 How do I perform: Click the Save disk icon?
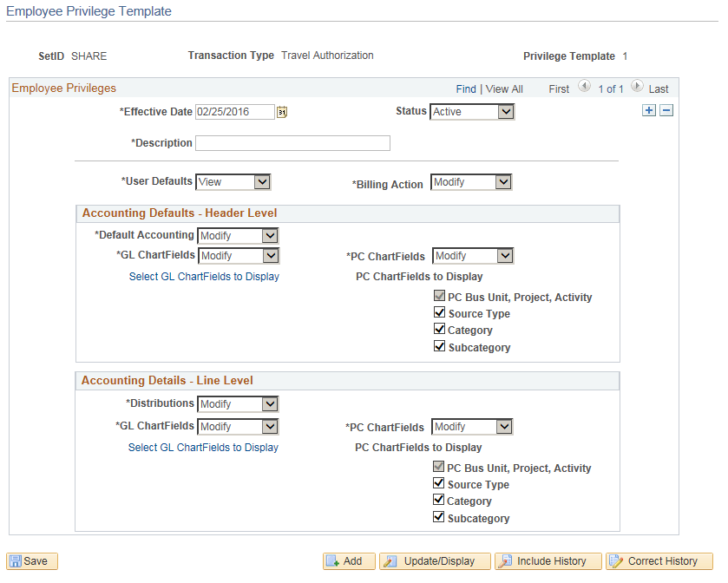click(x=15, y=560)
